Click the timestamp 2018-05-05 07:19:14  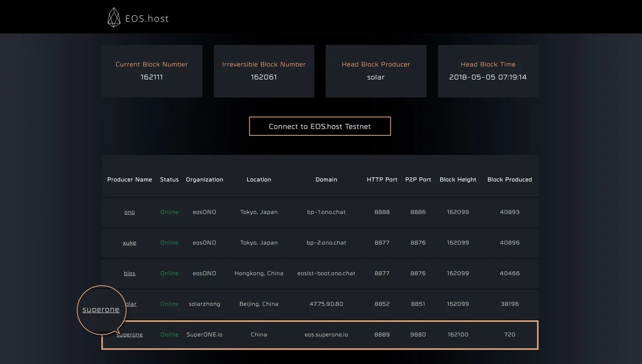click(488, 77)
